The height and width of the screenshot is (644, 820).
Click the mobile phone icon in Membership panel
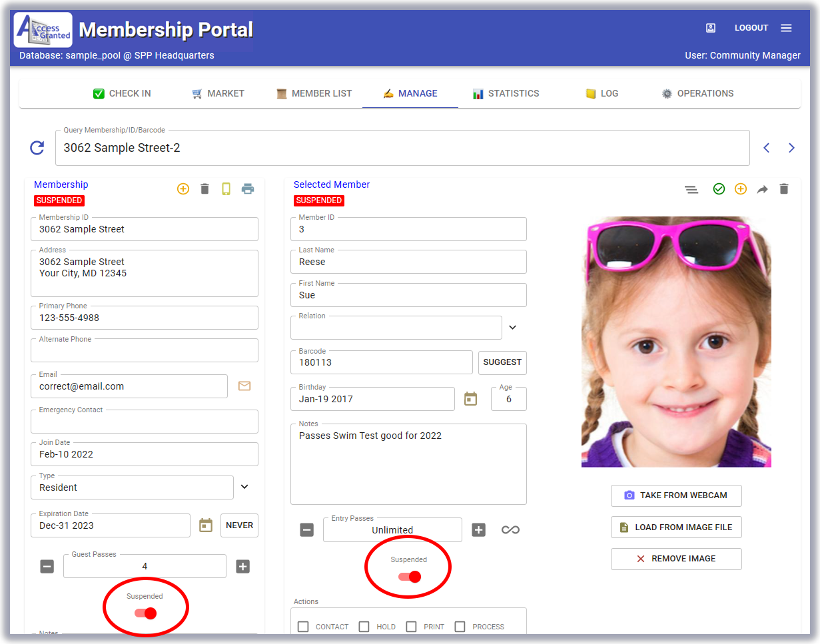click(226, 189)
